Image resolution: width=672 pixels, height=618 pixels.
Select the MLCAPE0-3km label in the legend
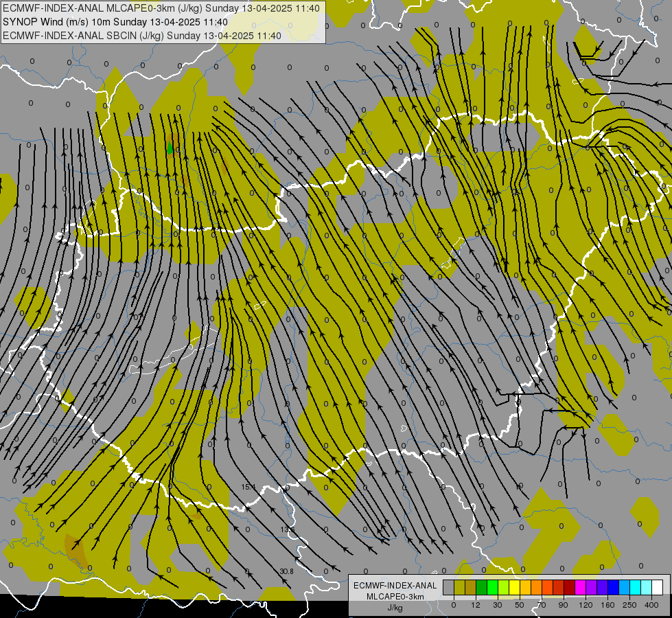coord(395,597)
